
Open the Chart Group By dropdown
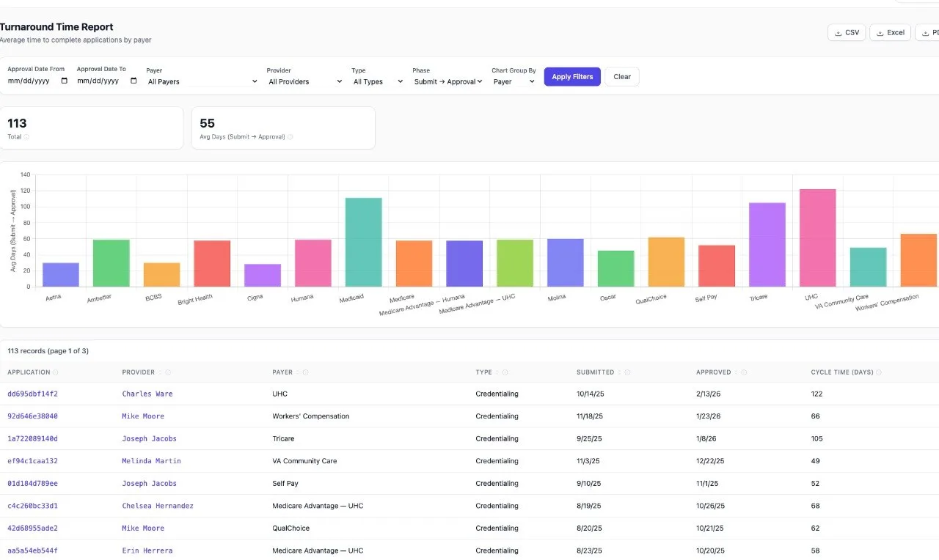click(514, 81)
